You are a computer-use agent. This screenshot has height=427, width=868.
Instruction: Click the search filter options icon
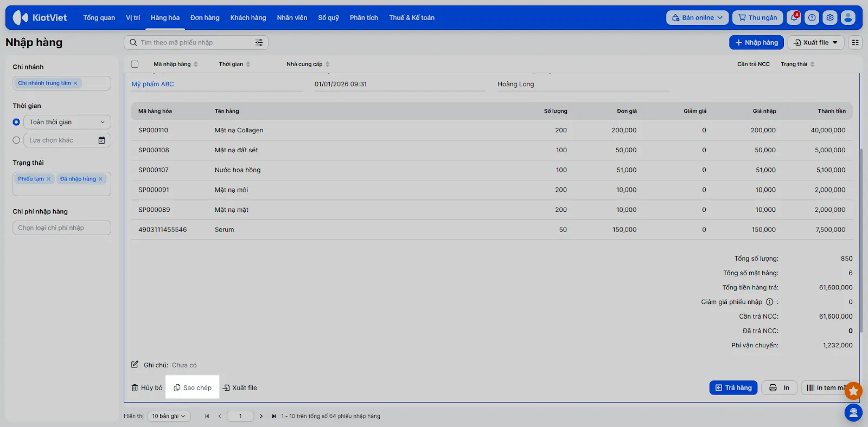coord(259,43)
